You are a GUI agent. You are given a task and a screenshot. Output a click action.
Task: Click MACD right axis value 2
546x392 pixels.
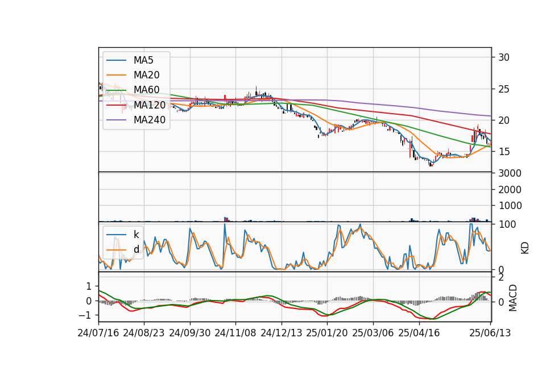point(501,277)
